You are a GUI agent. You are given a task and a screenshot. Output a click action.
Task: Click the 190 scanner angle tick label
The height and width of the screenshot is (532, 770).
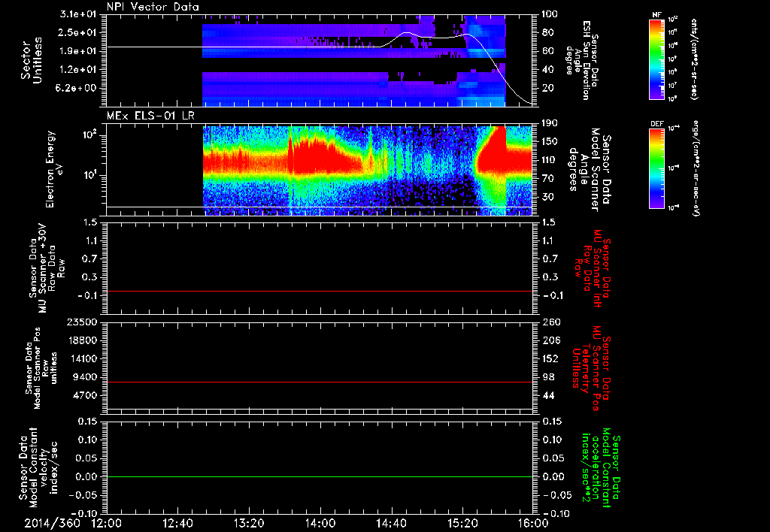tap(550, 123)
